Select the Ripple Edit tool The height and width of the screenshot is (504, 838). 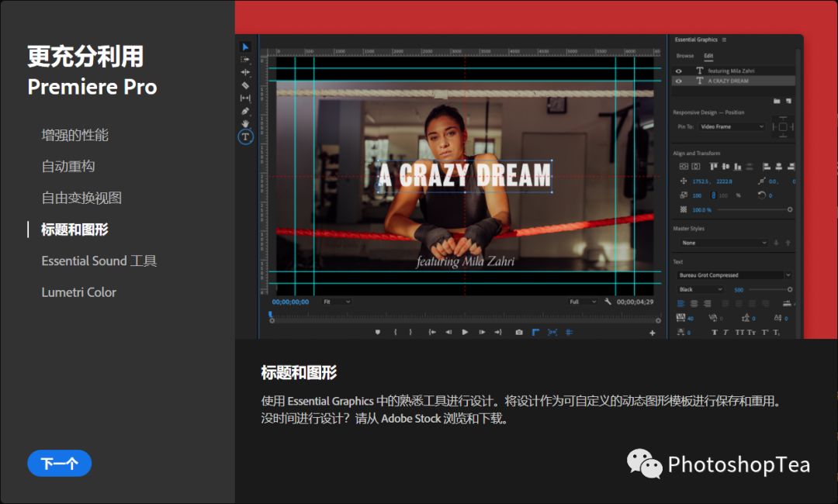click(245, 72)
